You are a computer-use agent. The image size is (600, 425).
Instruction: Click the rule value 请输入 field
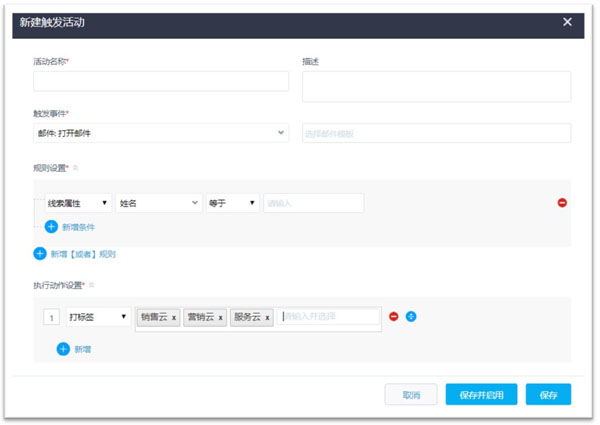point(313,203)
